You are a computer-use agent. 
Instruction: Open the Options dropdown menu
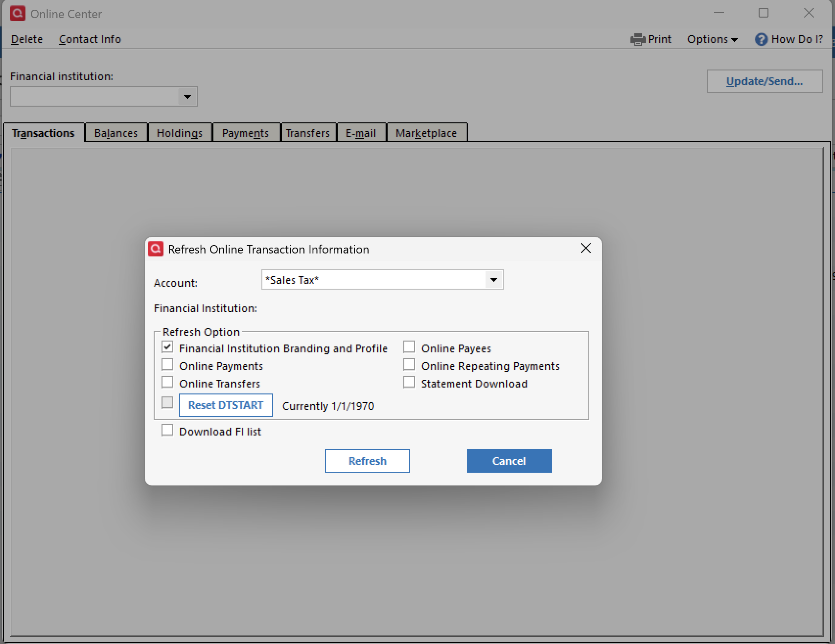(x=712, y=40)
